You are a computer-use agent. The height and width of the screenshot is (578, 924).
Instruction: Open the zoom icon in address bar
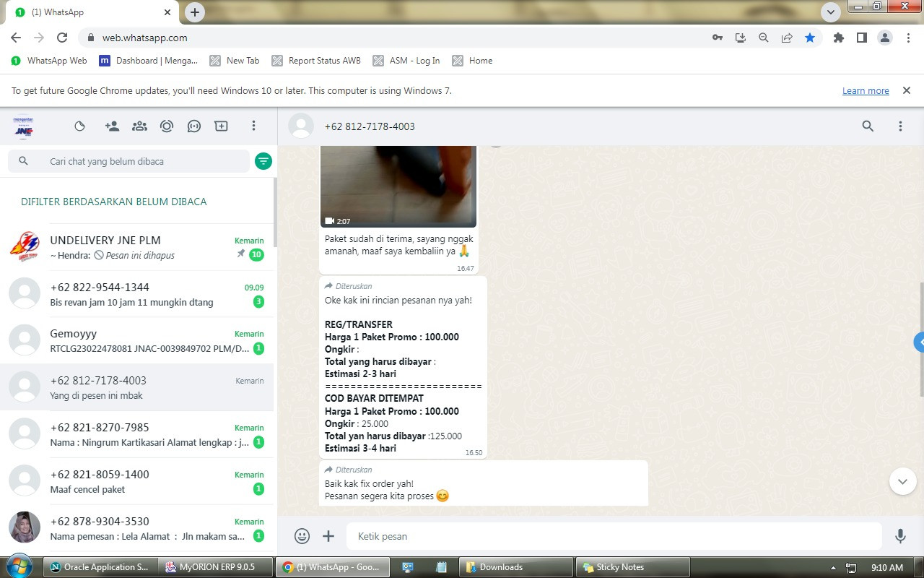764,38
